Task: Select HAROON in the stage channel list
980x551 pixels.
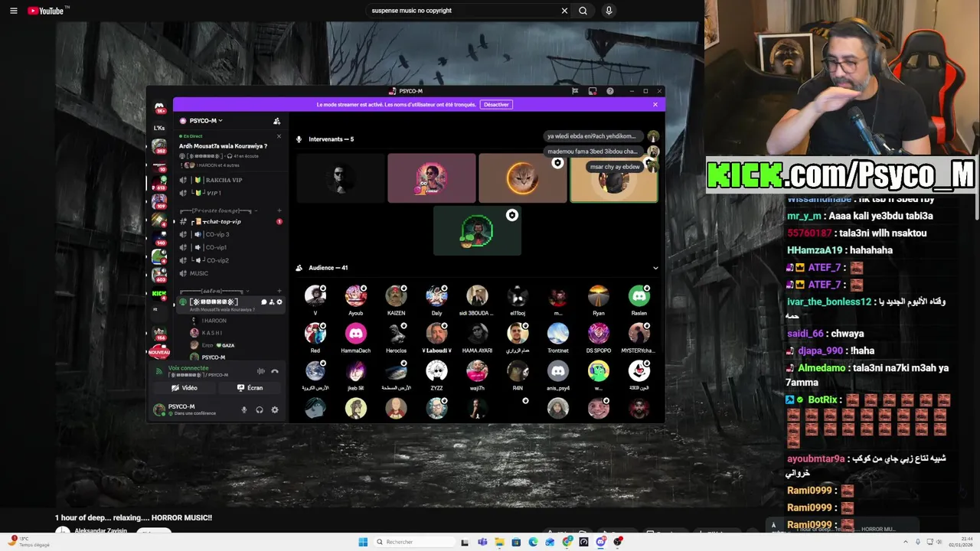Action: click(214, 321)
